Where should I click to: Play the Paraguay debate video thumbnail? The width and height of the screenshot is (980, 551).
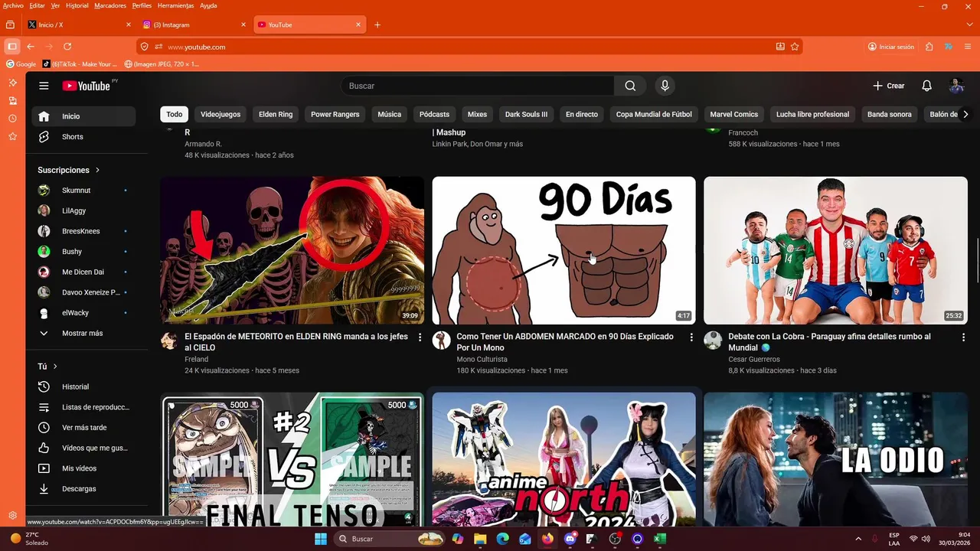pyautogui.click(x=835, y=251)
